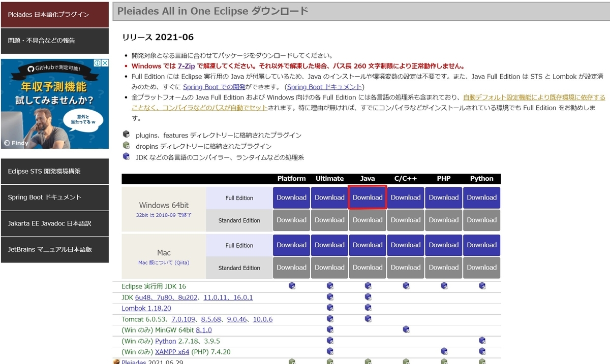
Task: Download Mac Full Edition PHP package
Action: coord(444,245)
